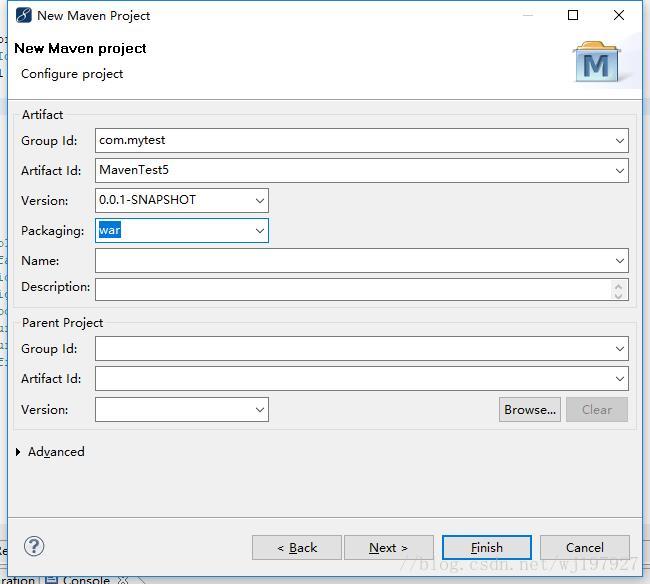Expand the Advanced section

18,452
